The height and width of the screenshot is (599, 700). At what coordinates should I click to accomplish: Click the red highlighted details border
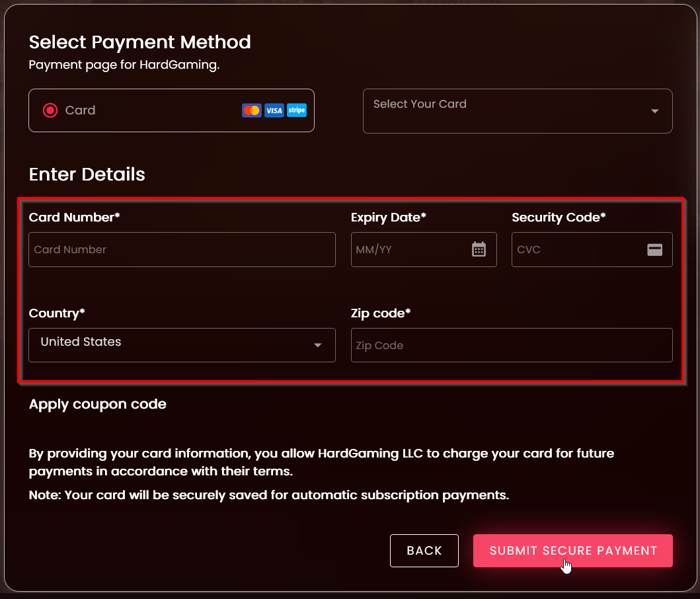point(350,198)
